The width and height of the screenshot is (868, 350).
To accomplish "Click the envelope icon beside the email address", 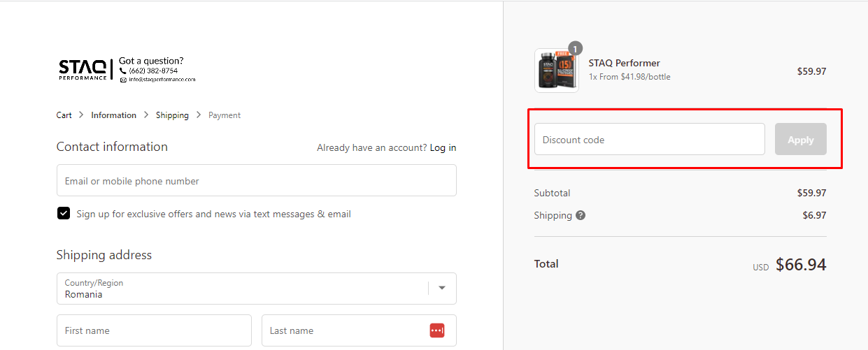I will click(123, 80).
